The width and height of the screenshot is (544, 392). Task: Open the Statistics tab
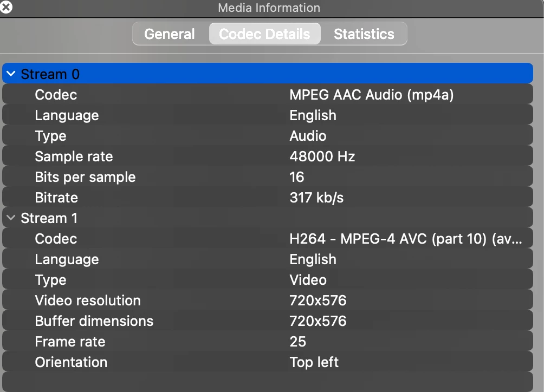tap(364, 34)
